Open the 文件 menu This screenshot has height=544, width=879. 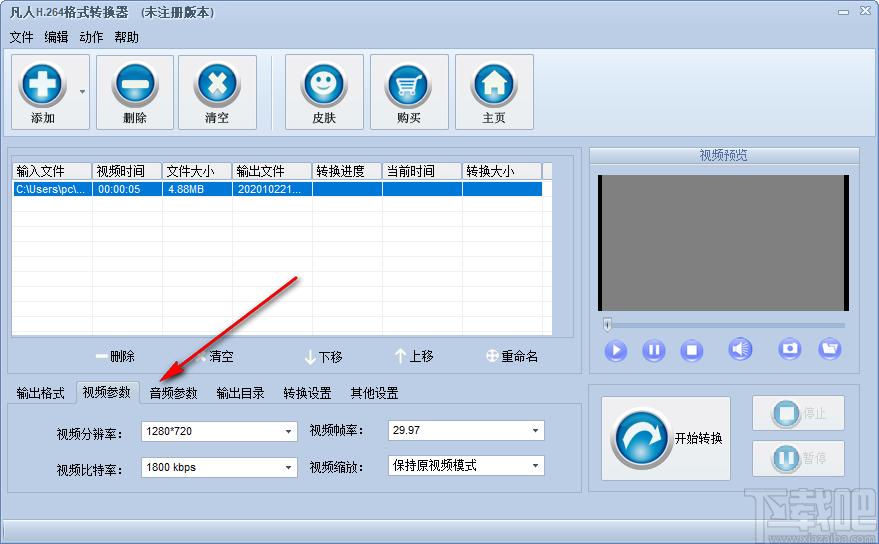21,37
